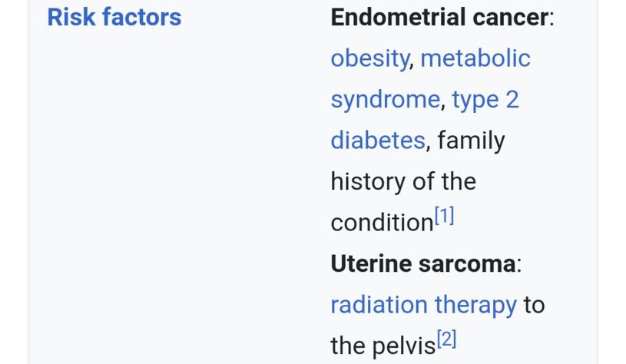
Task: Open the 'type 2' link text
Action: (485, 100)
